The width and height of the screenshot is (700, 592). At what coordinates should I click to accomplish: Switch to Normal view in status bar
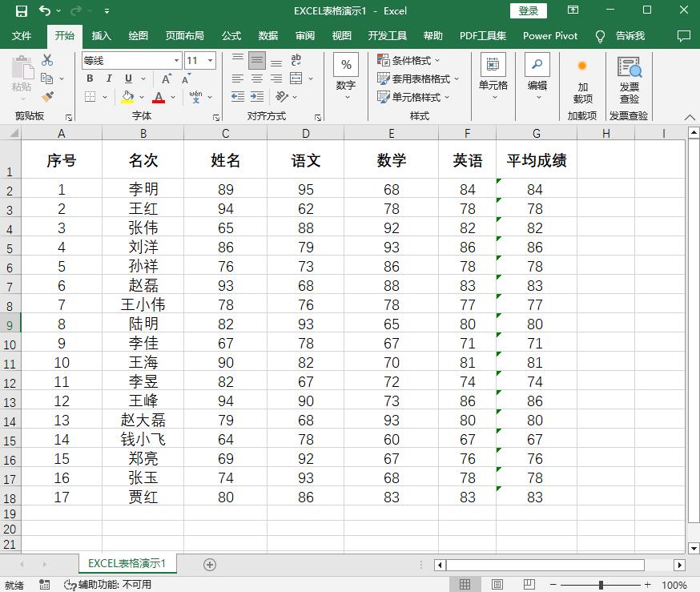tap(465, 585)
